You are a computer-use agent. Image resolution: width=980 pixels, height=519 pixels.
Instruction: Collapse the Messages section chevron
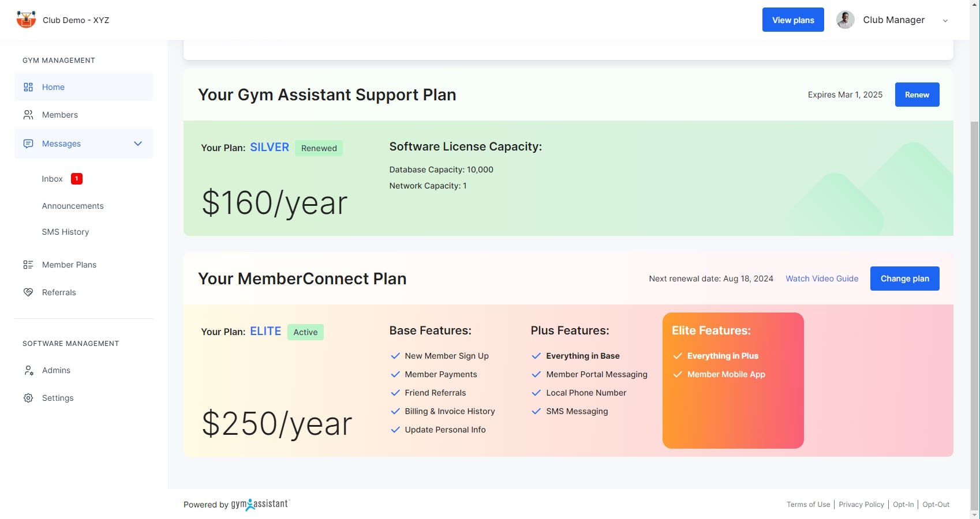(137, 143)
